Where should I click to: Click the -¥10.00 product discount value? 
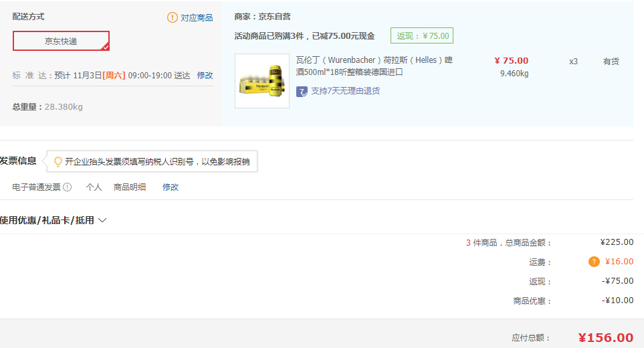click(618, 300)
